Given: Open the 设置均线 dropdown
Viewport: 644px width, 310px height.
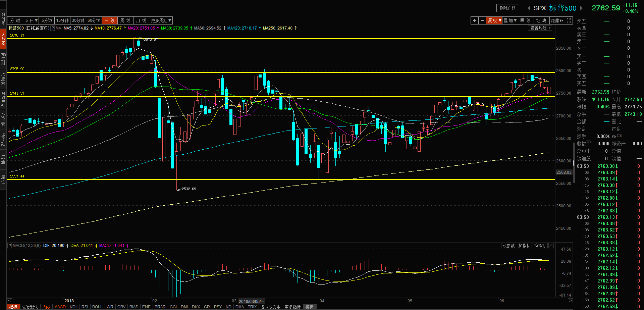Looking at the screenshot, I should [540, 28].
